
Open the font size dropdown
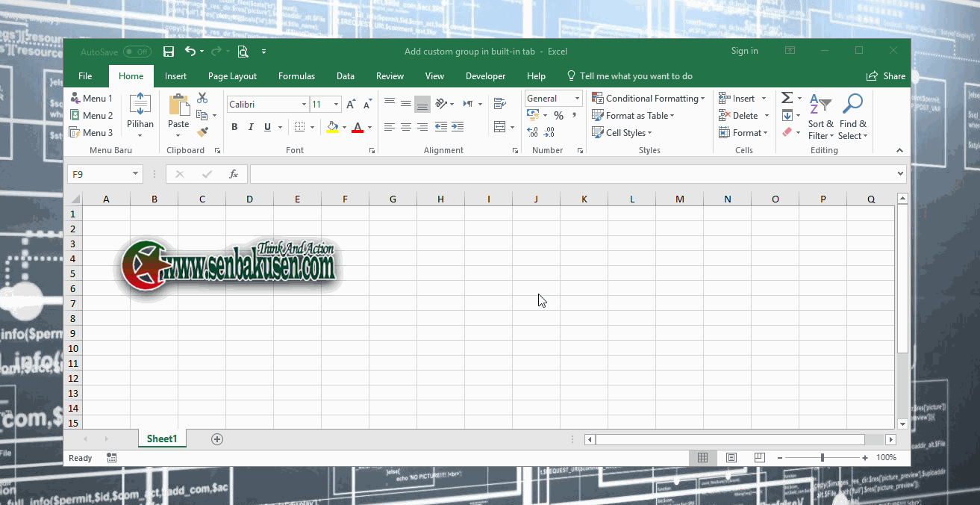[x=337, y=105]
